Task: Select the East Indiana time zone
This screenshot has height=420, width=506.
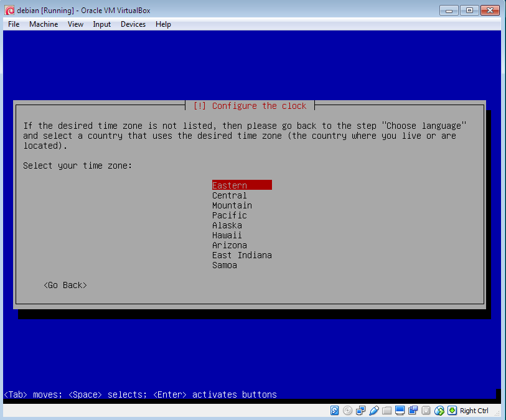Action: [241, 255]
